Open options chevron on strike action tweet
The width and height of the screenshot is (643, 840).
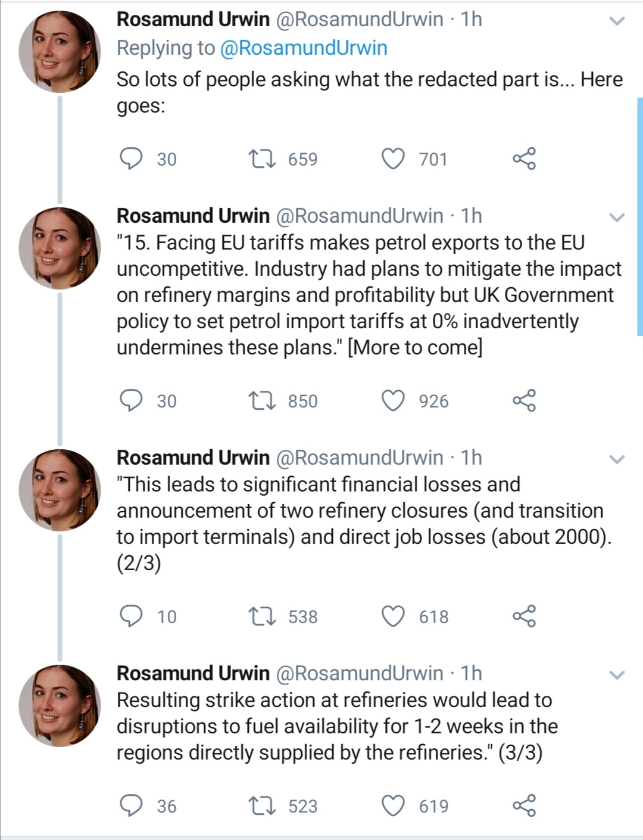tap(617, 675)
